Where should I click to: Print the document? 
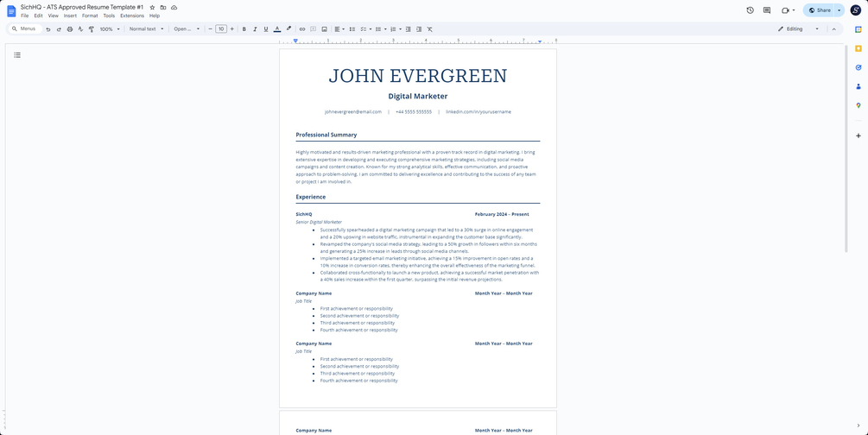[x=70, y=28]
